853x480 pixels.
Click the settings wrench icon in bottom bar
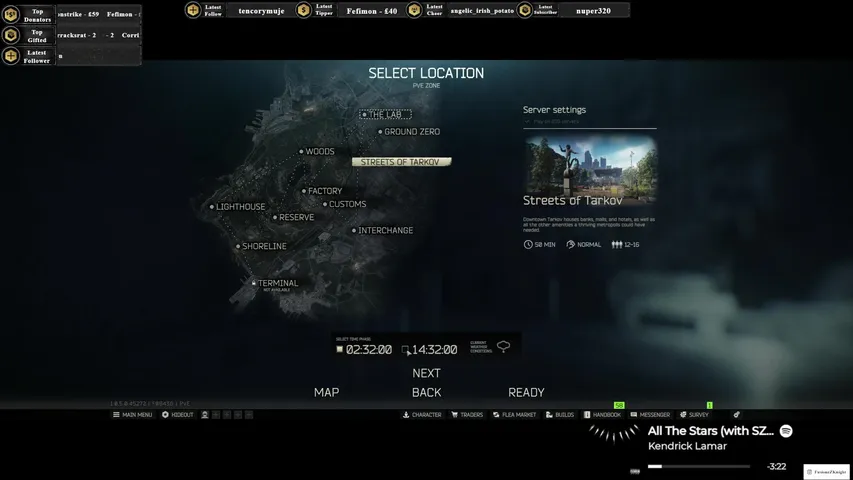pyautogui.click(x=737, y=415)
